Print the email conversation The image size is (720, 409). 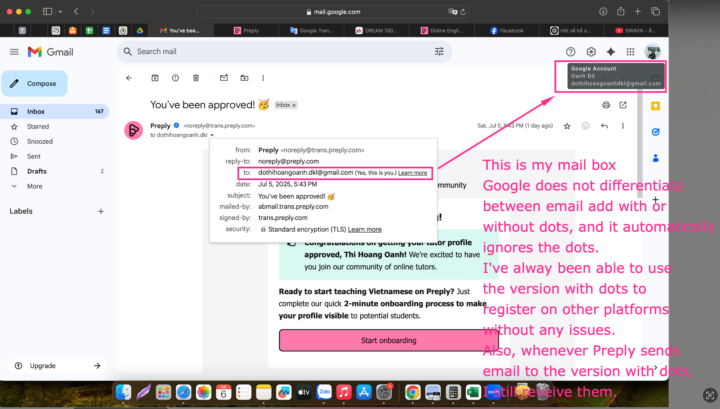606,105
